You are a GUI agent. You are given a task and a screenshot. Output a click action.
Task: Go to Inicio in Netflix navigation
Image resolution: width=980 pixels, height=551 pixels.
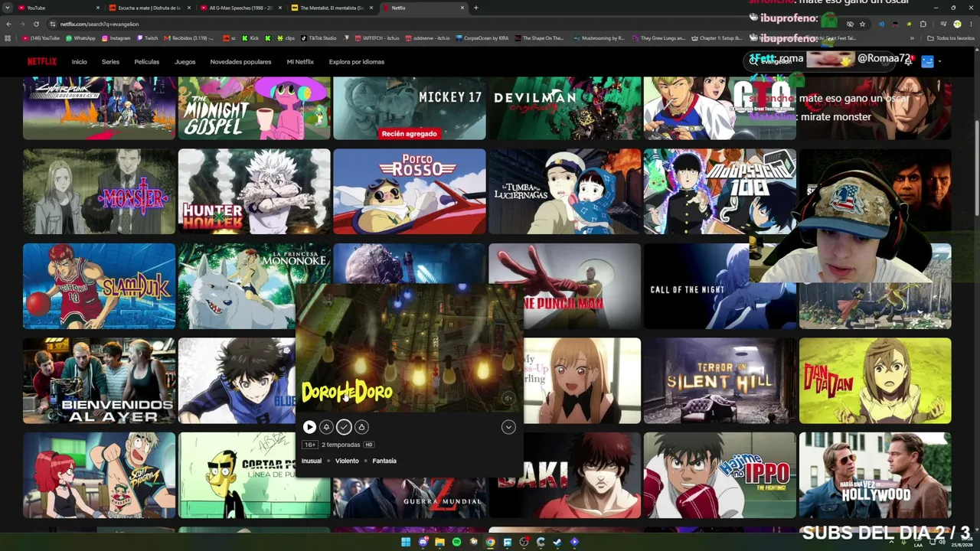[x=80, y=62]
